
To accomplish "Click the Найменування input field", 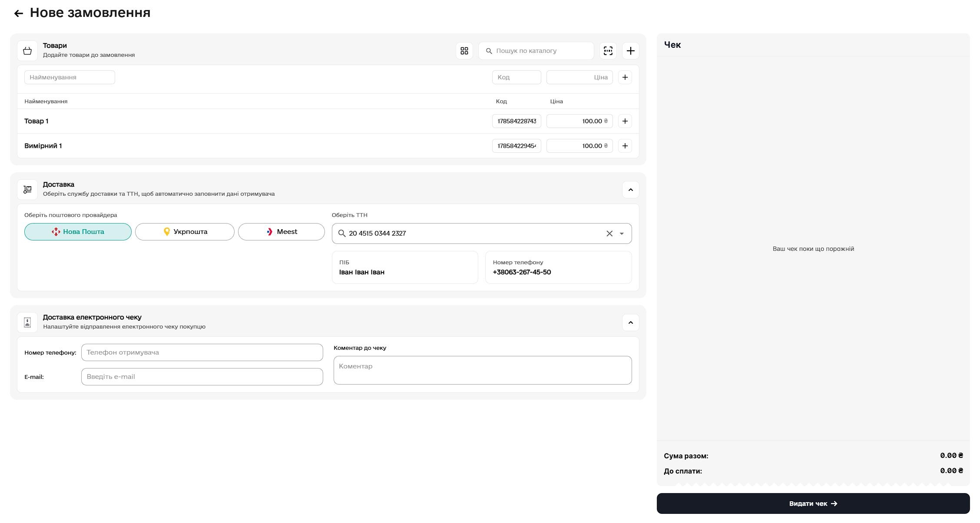I will pos(70,77).
